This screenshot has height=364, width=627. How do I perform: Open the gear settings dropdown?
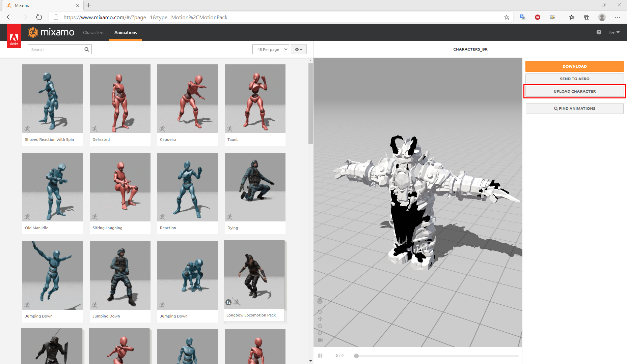[x=299, y=49]
